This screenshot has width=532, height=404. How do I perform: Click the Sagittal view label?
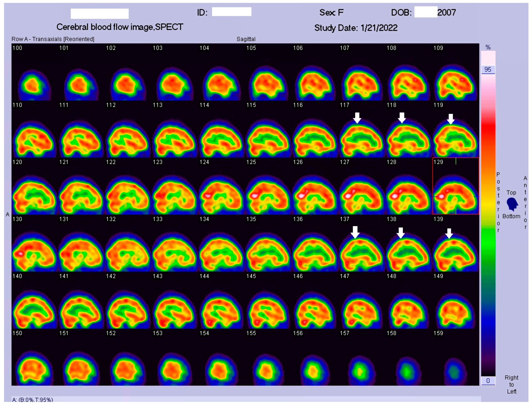[246, 39]
